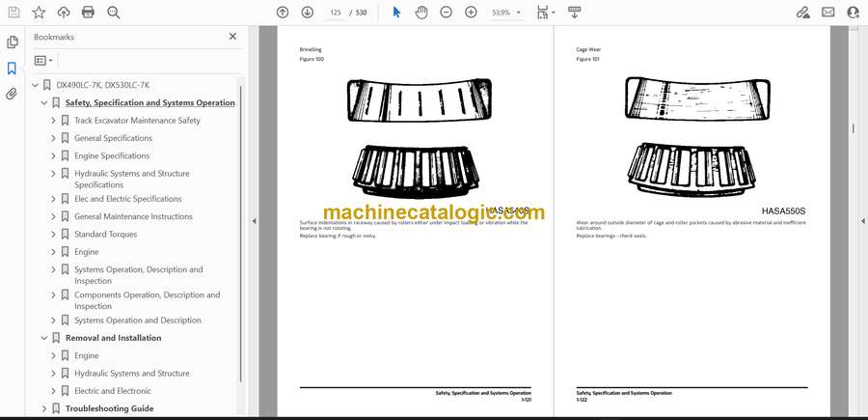868x420 pixels.
Task: Expand Track Excavator Maintenance Safety bookmark
Action: [x=53, y=121]
